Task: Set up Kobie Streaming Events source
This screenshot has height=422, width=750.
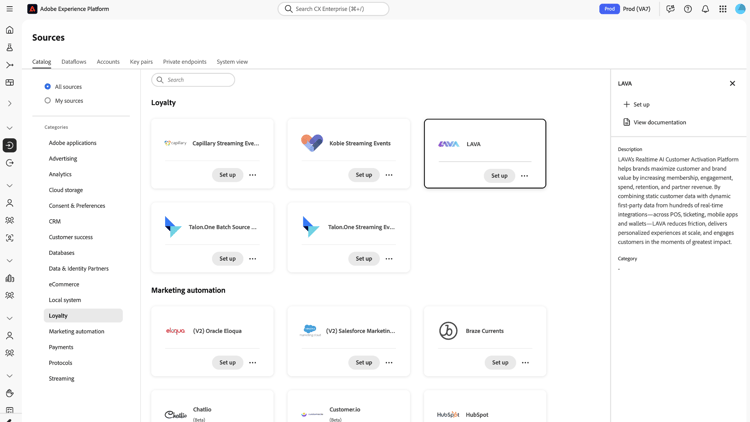Action: pyautogui.click(x=364, y=175)
